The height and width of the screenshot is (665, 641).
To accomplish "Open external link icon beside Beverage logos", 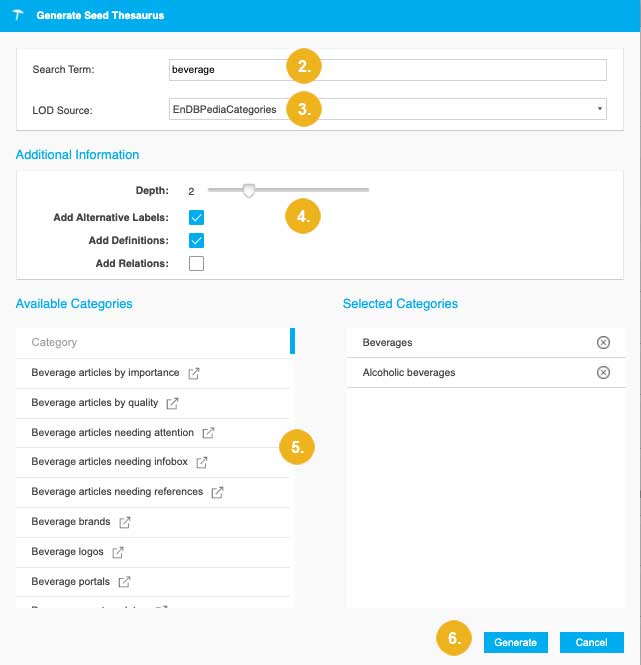I will point(118,552).
